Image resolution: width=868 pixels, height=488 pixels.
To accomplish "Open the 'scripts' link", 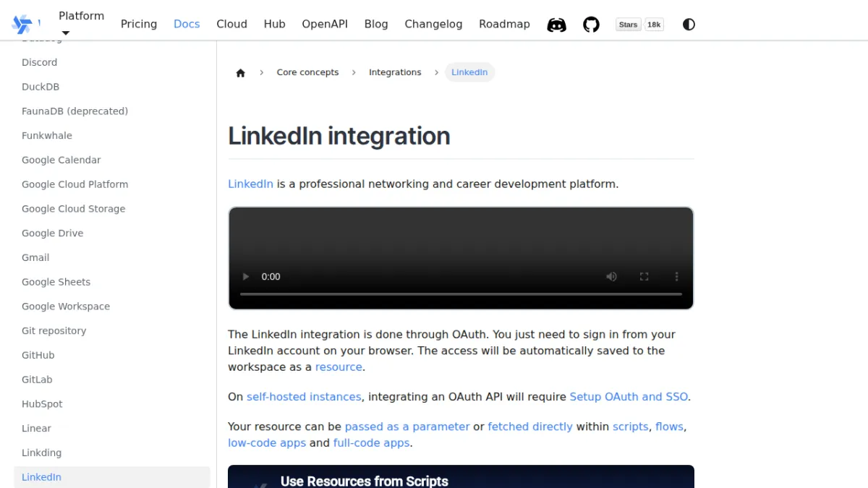I will (x=631, y=427).
